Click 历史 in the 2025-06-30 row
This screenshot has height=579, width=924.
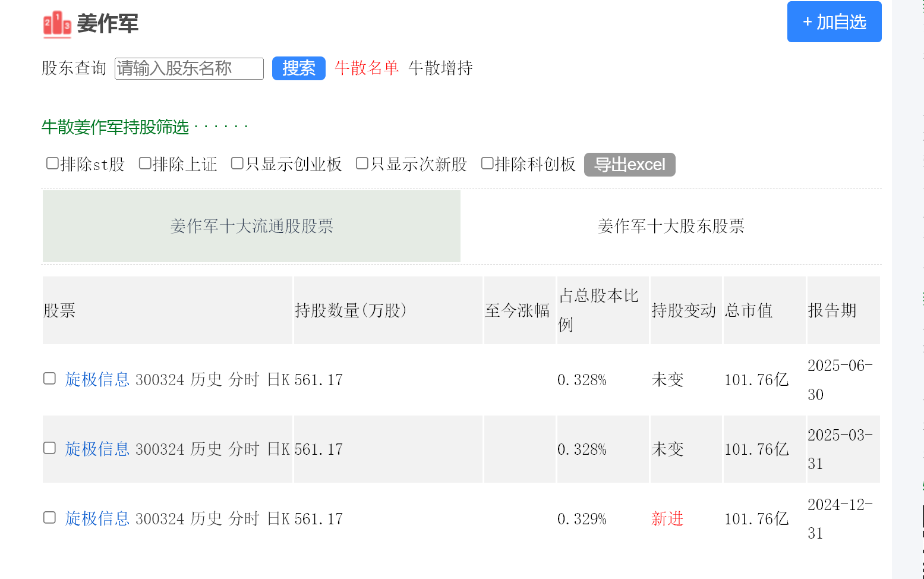(206, 379)
